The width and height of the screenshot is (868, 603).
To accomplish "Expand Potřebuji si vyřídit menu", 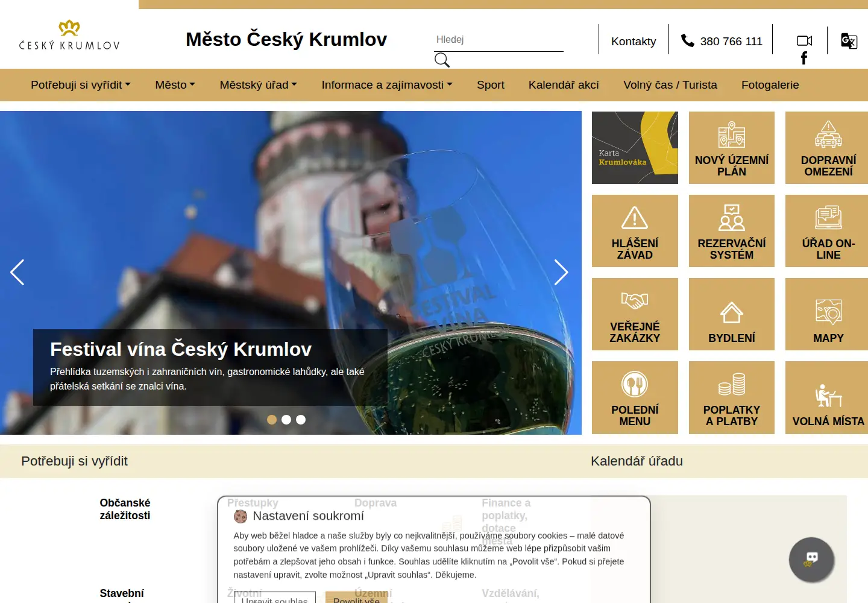I will [x=81, y=85].
